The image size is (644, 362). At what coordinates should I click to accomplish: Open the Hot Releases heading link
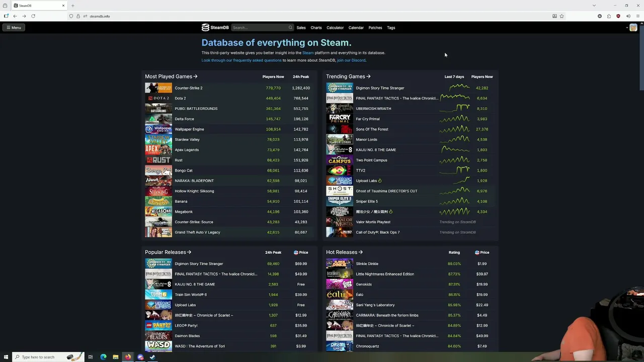344,252
